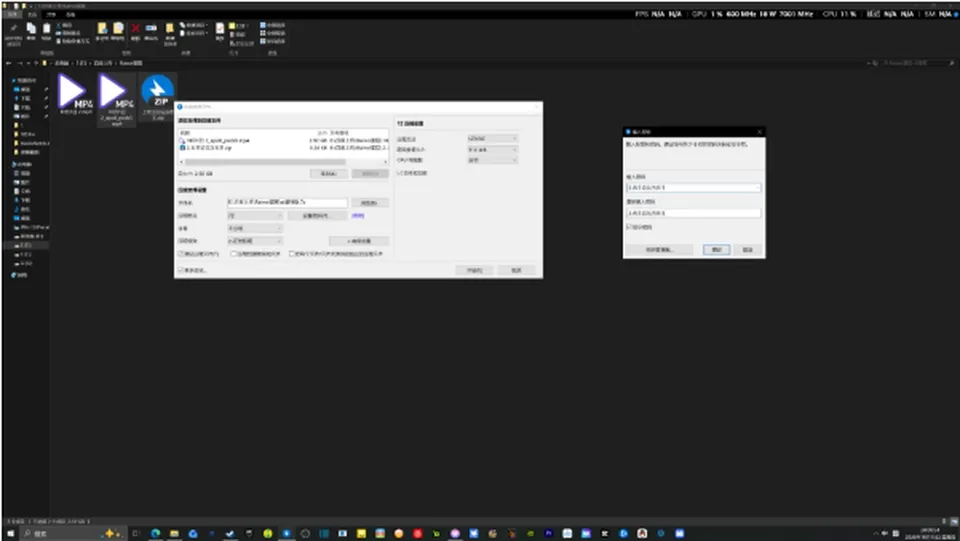The width and height of the screenshot is (960, 541).
Task: Click the confirm password input field
Action: (694, 213)
